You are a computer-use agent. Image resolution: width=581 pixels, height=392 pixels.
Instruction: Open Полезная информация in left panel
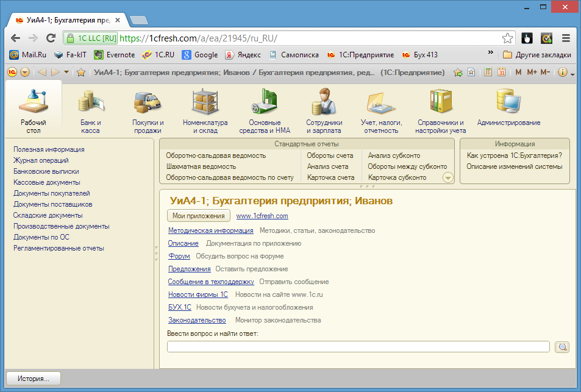(49, 149)
